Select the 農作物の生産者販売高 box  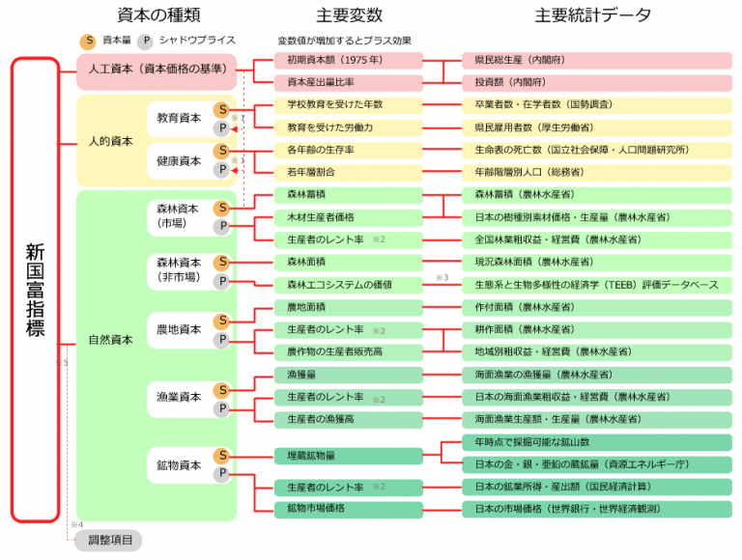349,351
